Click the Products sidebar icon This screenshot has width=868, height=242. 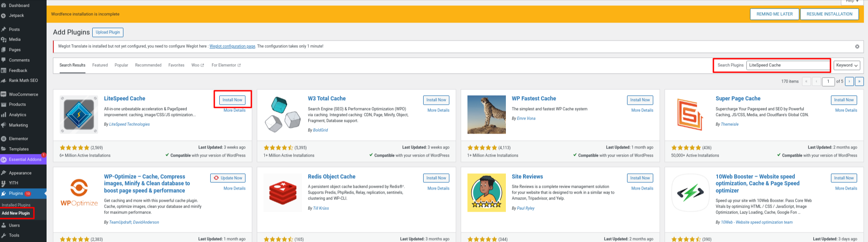[x=3, y=104]
